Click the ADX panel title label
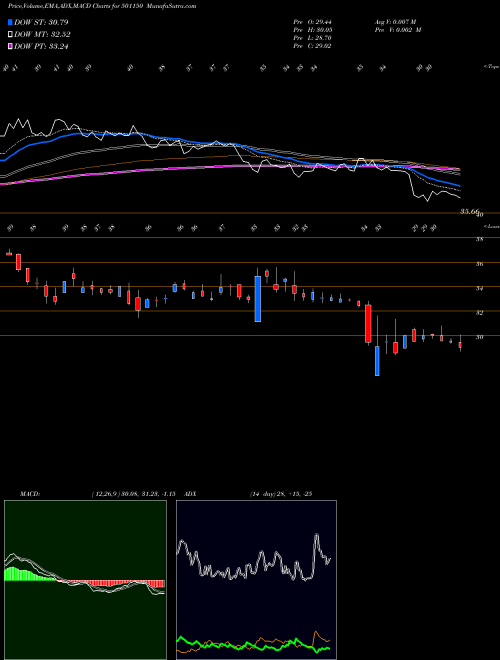The height and width of the screenshot is (660, 500). tap(191, 494)
